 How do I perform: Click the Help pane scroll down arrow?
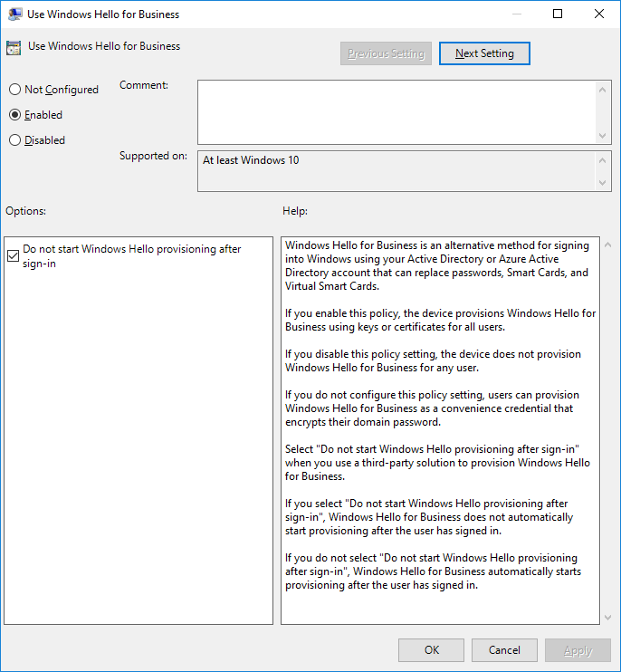click(x=607, y=616)
